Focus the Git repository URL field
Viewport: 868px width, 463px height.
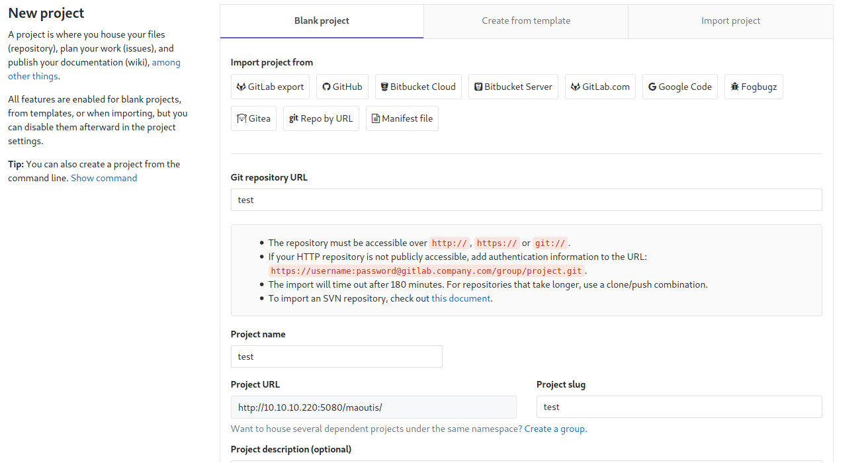point(526,200)
